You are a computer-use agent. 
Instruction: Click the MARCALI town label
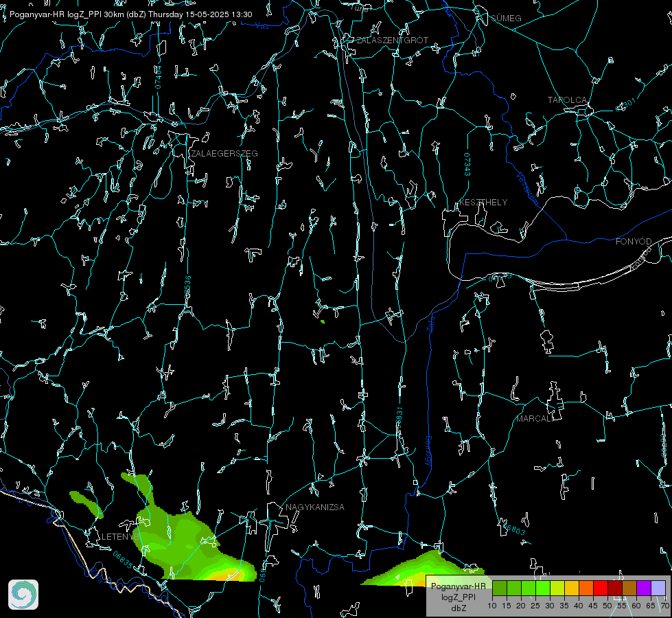535,419
